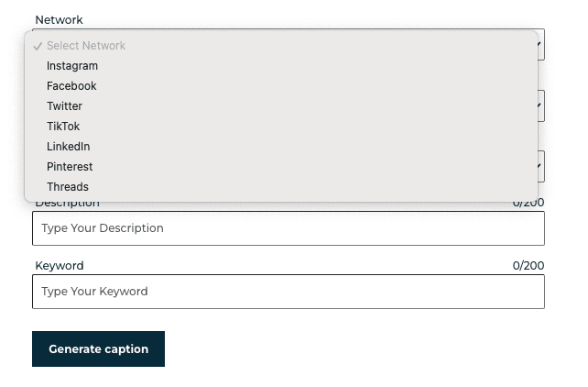Screen dimensions: 588x387
Task: Click into the Type Your Keyword field
Action: coord(288,292)
